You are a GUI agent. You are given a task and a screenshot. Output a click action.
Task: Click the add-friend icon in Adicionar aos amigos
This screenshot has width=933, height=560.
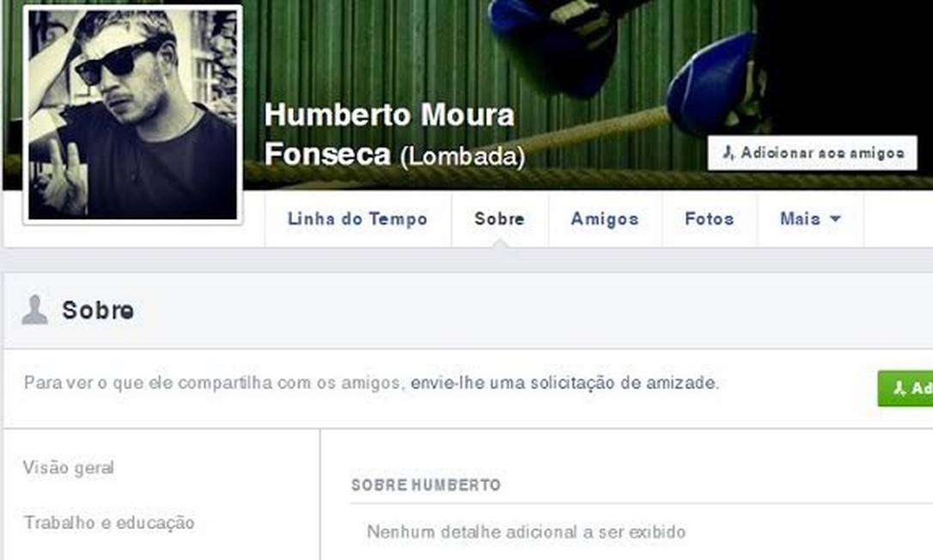coord(729,153)
